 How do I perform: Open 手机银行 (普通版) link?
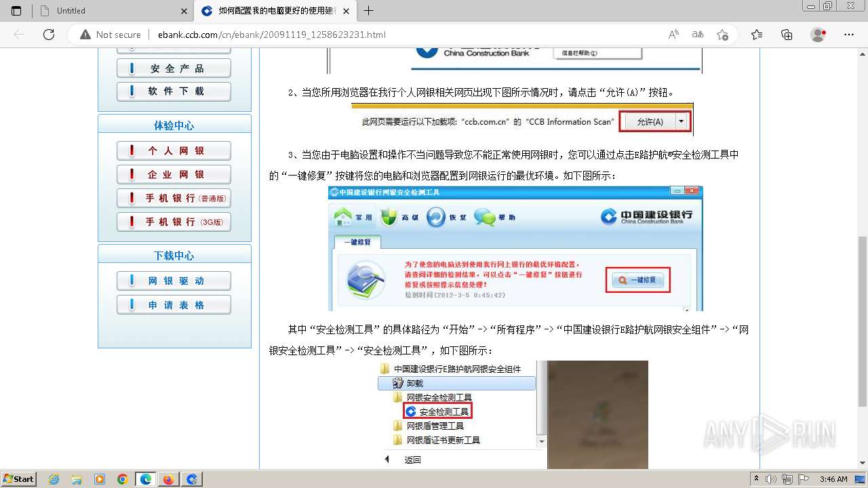click(174, 199)
